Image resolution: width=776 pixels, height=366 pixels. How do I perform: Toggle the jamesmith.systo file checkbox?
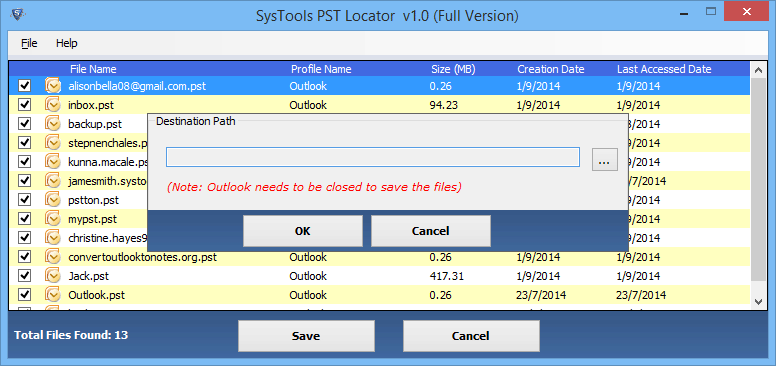(x=24, y=181)
